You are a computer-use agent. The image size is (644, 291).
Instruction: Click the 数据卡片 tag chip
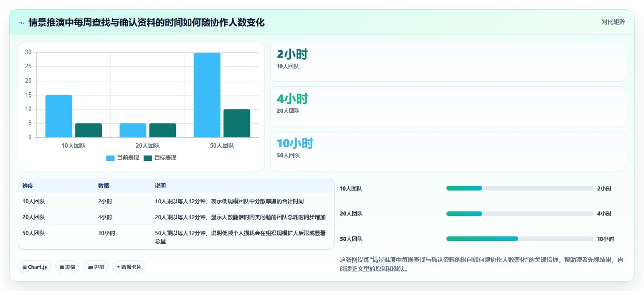click(129, 267)
